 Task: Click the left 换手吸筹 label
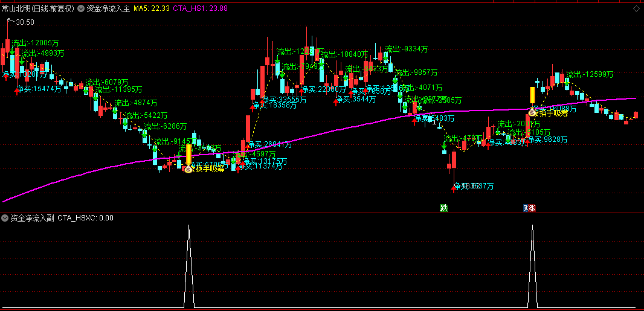tap(210, 168)
